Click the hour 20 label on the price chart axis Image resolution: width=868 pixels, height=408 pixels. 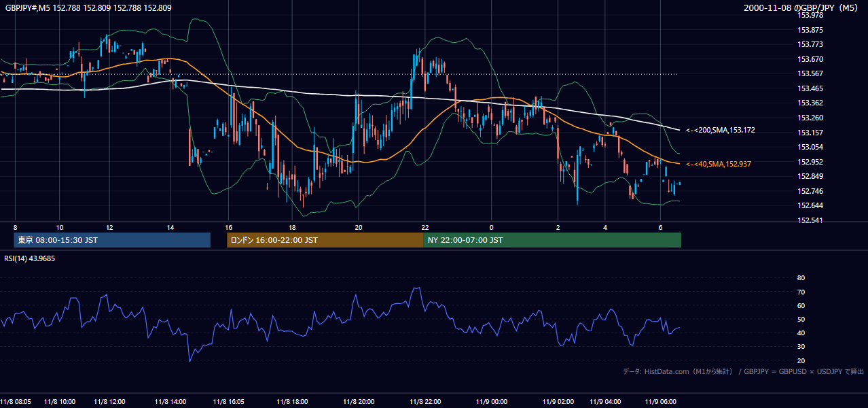(x=359, y=227)
